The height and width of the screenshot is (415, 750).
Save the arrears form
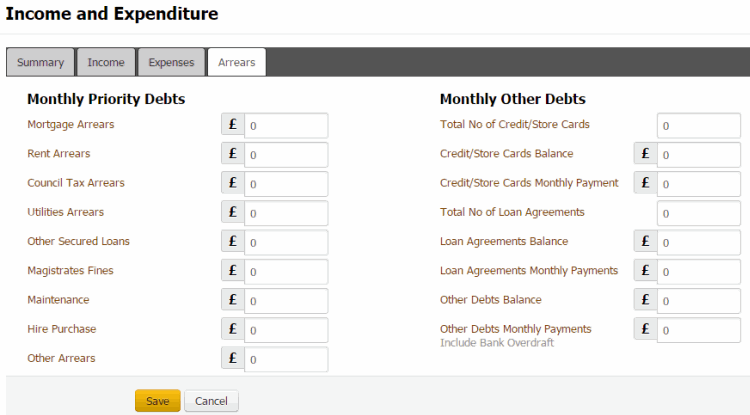coord(158,401)
